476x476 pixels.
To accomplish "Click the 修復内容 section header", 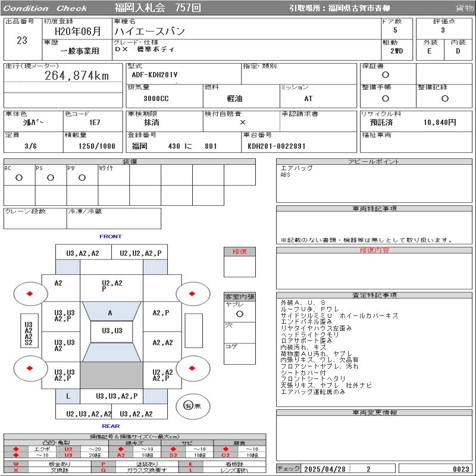I will point(374,250).
